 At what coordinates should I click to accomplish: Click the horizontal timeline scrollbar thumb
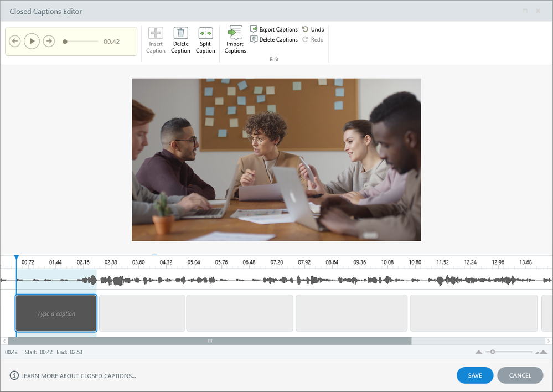210,341
